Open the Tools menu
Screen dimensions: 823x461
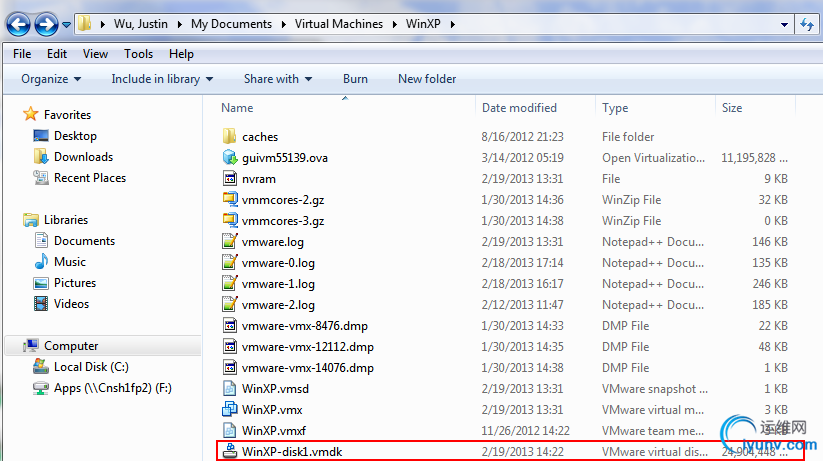click(x=139, y=54)
